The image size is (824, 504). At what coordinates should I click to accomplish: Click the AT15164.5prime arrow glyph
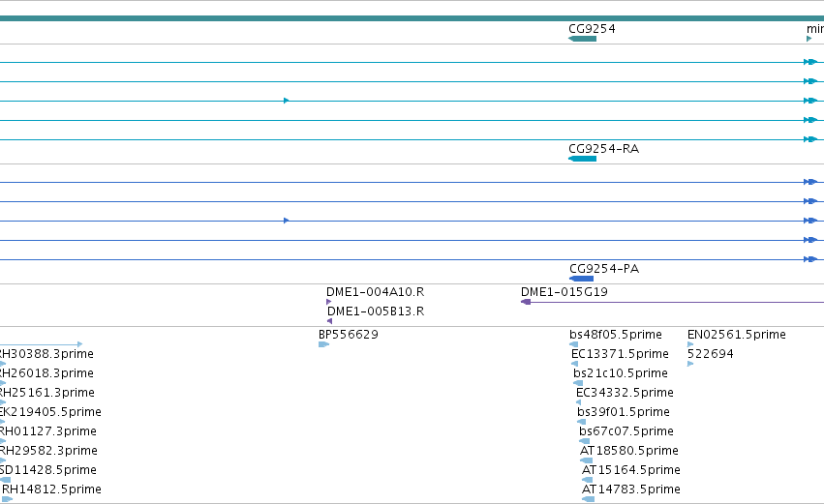[587, 479]
